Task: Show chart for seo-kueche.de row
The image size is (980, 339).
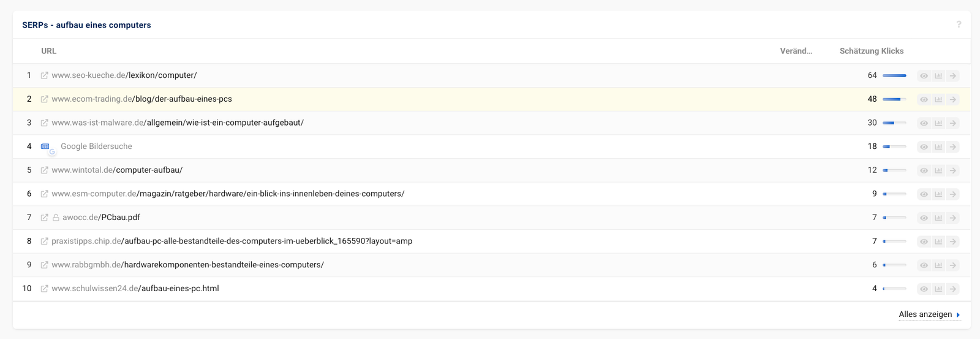Action: click(938, 76)
